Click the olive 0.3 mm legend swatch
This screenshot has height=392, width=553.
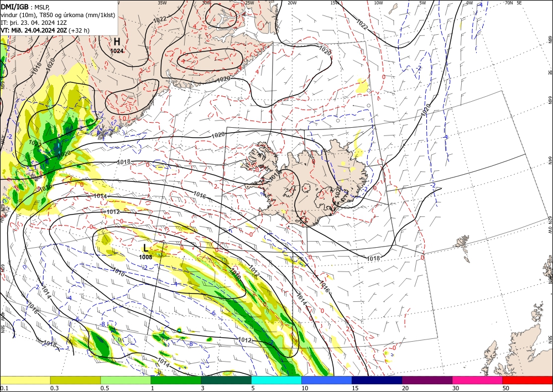[75, 380]
